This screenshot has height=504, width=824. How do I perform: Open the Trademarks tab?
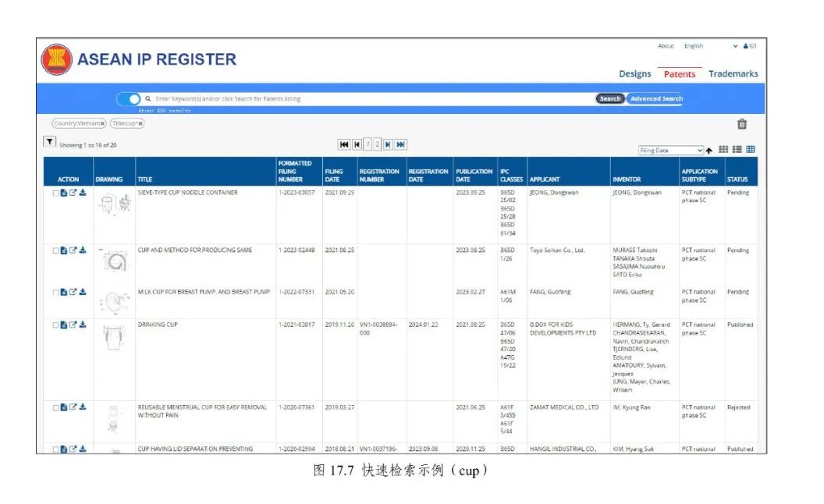click(x=733, y=74)
